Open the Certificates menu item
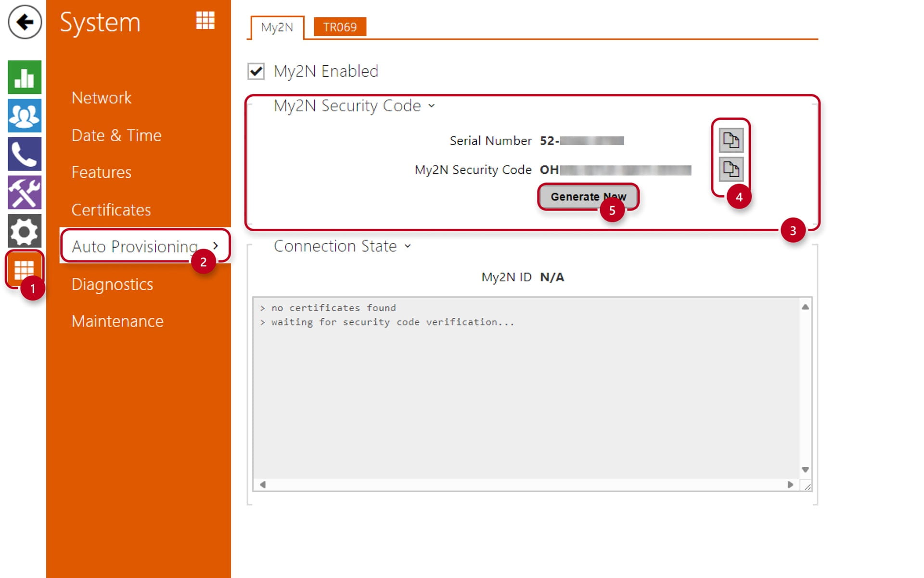924x578 pixels. point(111,210)
